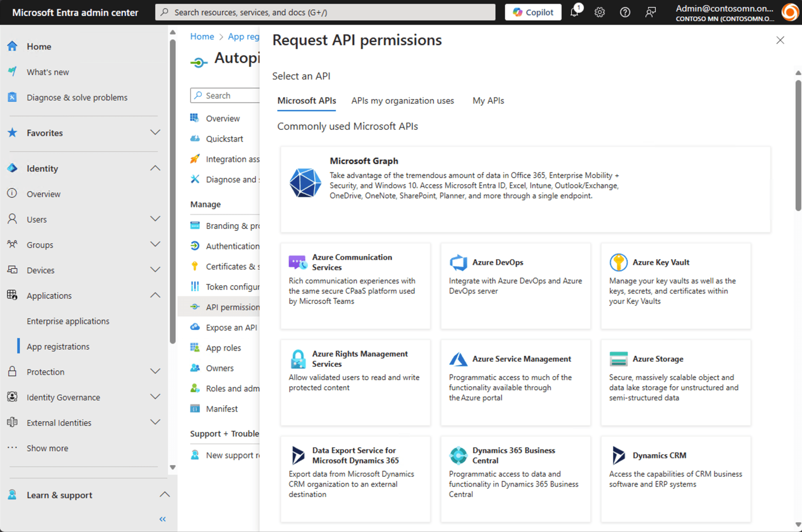Click the top search resources field
802x532 pixels.
tap(326, 12)
